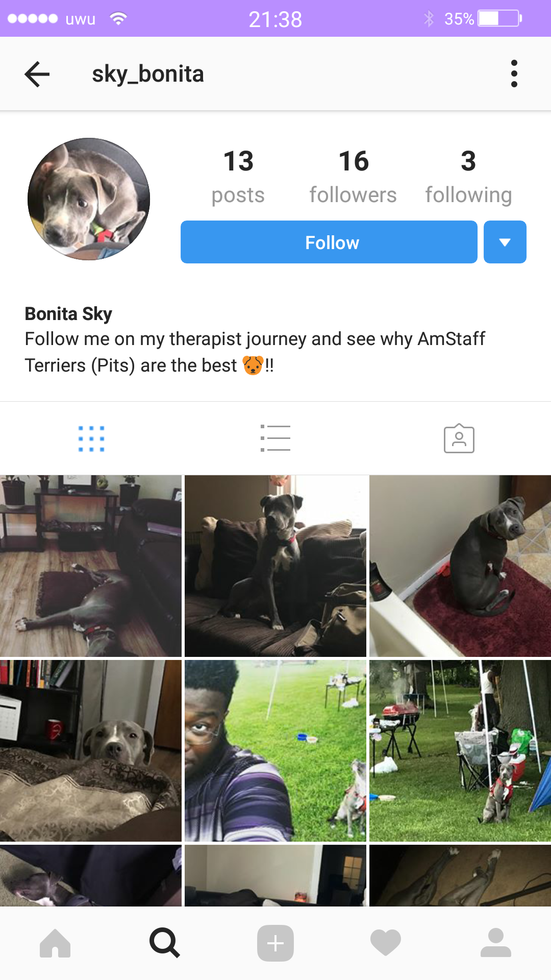The image size is (551, 980).
Task: Follow the sky_bonita account
Action: (329, 242)
